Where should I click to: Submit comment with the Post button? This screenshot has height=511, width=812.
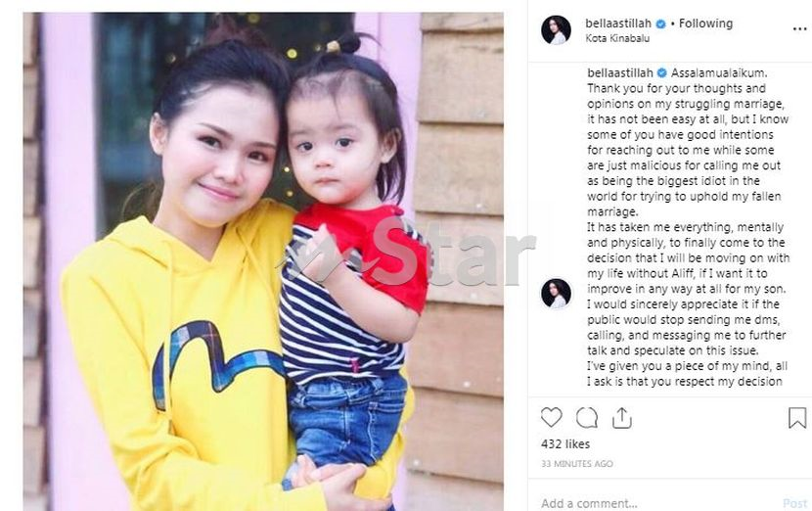795,503
